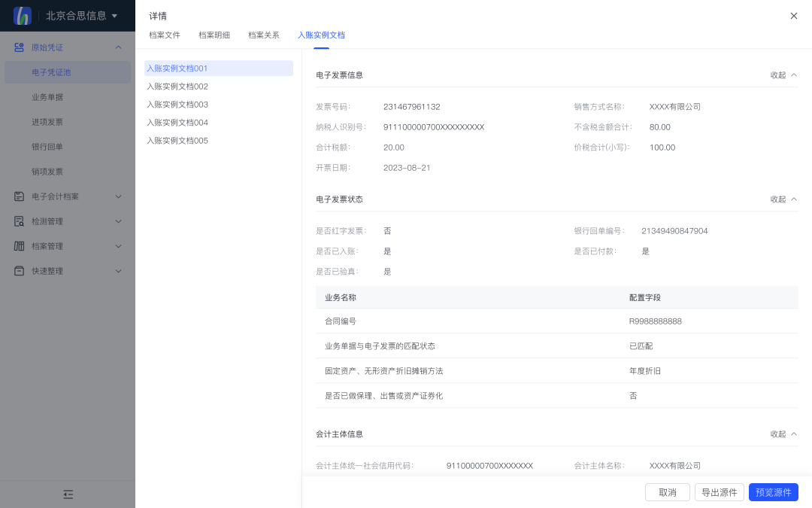Image resolution: width=812 pixels, height=508 pixels.
Task: Click the 档案管理 sidebar icon
Action: pyautogui.click(x=19, y=246)
